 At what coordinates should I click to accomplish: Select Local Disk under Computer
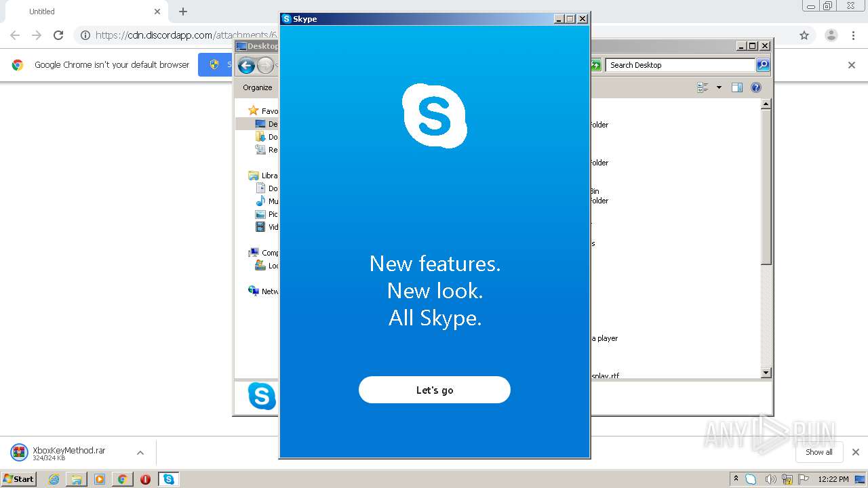coord(267,266)
